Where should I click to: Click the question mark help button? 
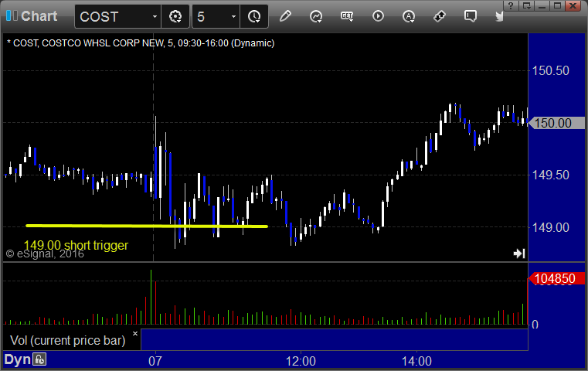[x=511, y=5]
